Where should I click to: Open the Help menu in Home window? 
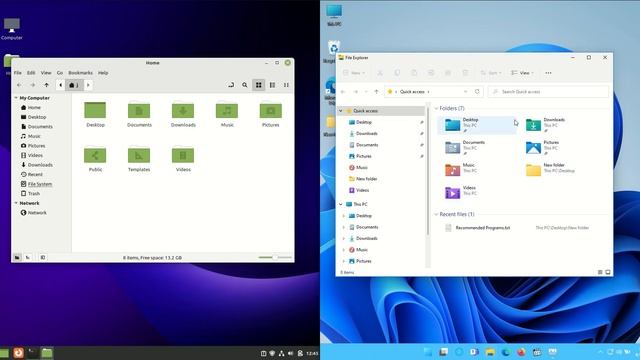pyautogui.click(x=103, y=73)
